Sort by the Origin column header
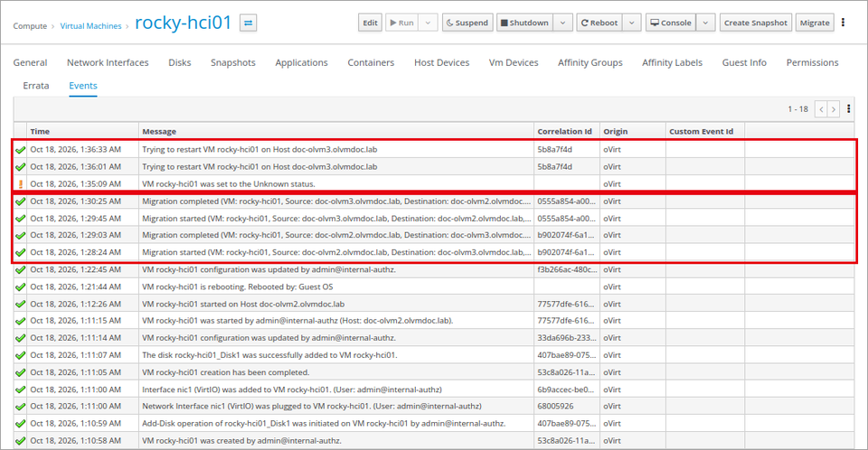Image resolution: width=868 pixels, height=450 pixels. pyautogui.click(x=633, y=131)
